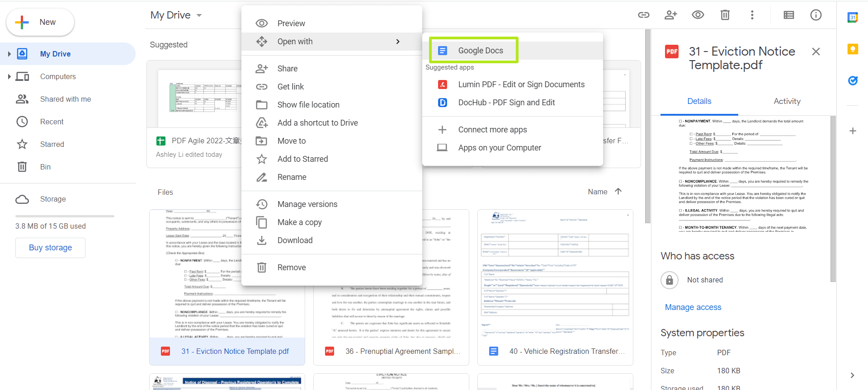Viewport: 868px width, 390px height.
Task: Select 31 - Eviction Notice Template.pdf file
Action: [x=227, y=287]
